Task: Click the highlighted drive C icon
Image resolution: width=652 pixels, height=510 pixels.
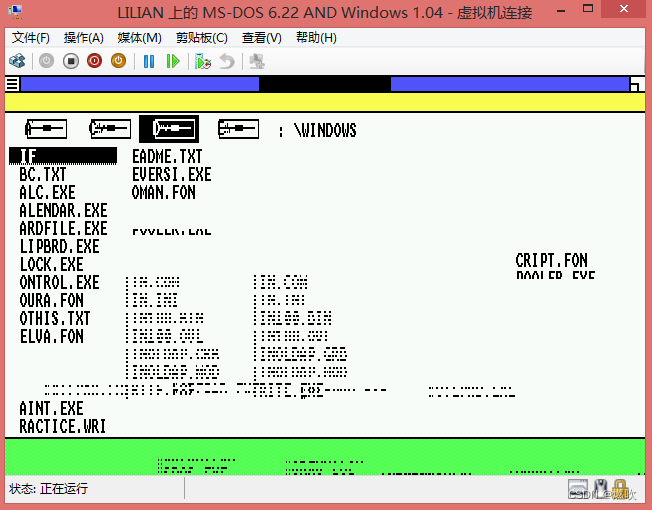Action: click(169, 129)
